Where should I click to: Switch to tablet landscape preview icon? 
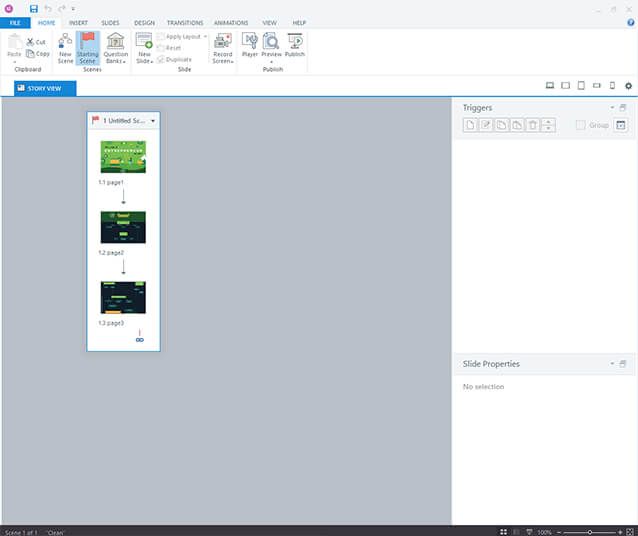coord(566,85)
